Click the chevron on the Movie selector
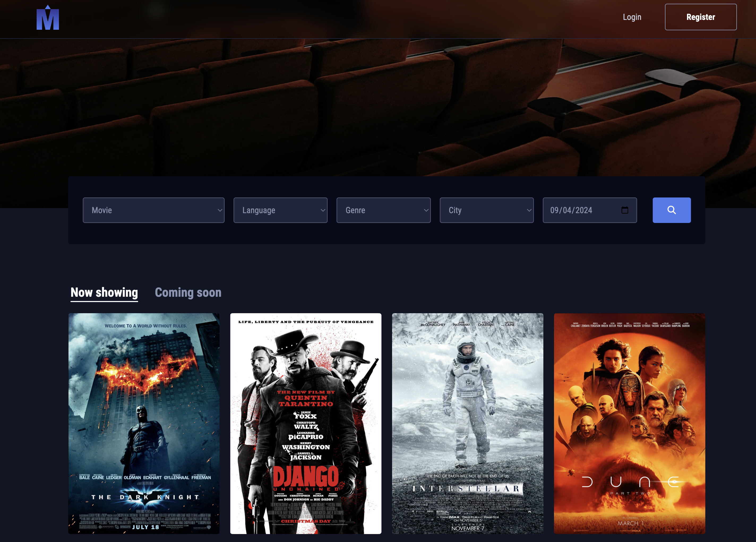Image resolution: width=756 pixels, height=542 pixels. (220, 210)
